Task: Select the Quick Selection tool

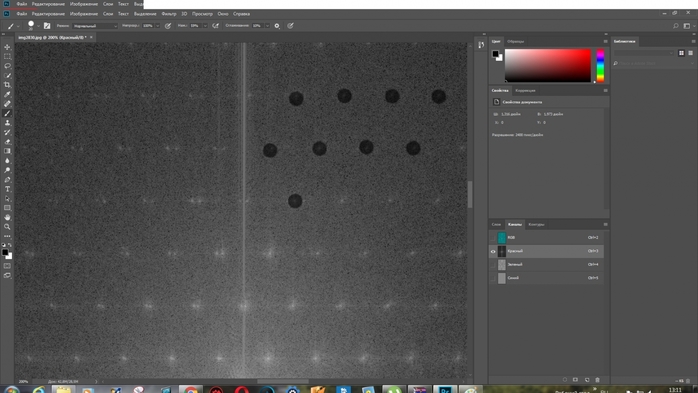Action: pos(7,76)
